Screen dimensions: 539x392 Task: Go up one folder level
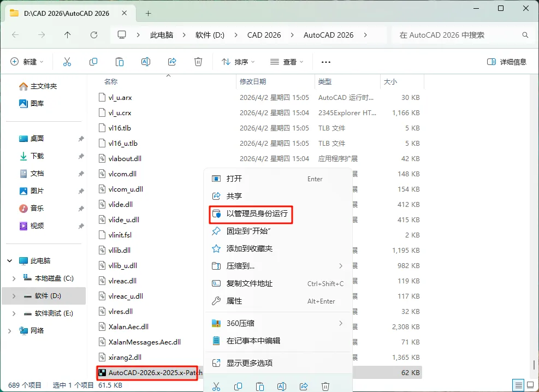pyautogui.click(x=67, y=35)
